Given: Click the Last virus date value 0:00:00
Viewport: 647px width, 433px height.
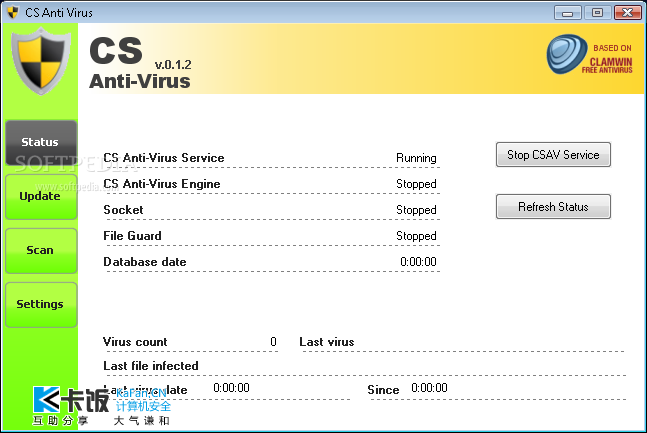Looking at the screenshot, I should click(231, 388).
